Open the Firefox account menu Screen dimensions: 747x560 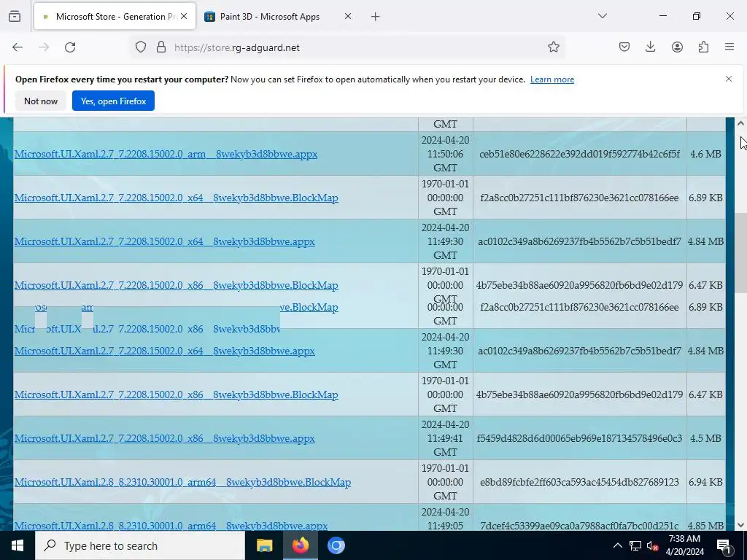coord(677,47)
